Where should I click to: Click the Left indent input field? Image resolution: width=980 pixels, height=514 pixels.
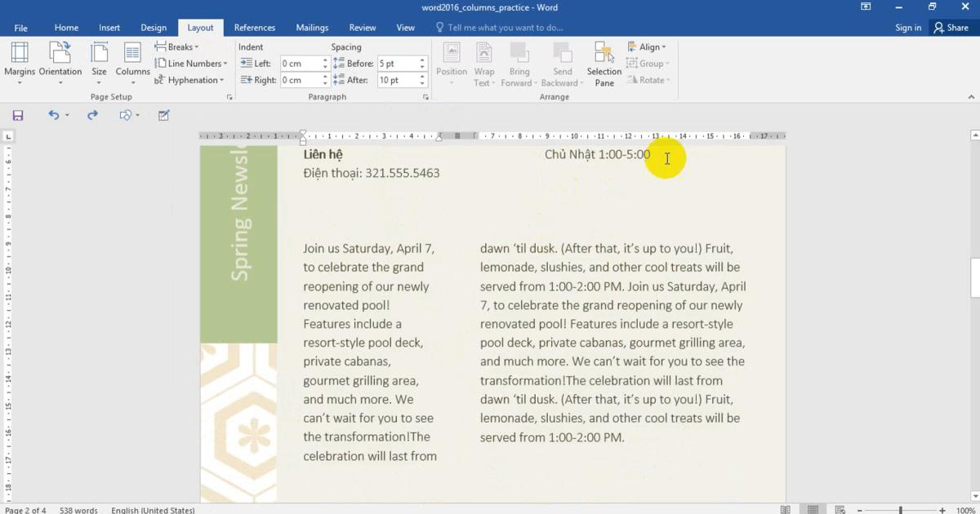point(300,63)
